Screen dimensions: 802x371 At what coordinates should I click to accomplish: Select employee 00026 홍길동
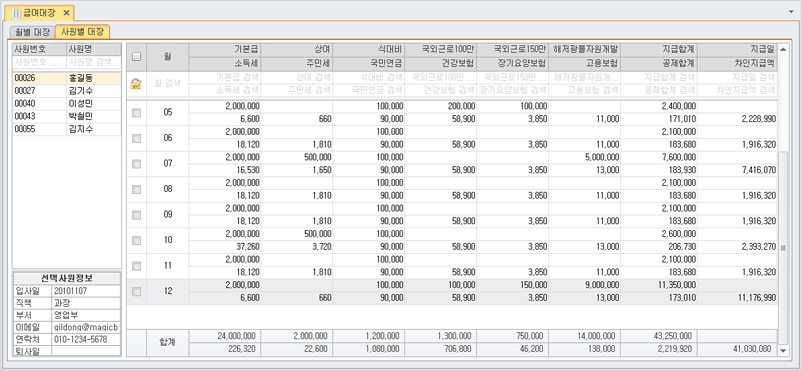67,78
